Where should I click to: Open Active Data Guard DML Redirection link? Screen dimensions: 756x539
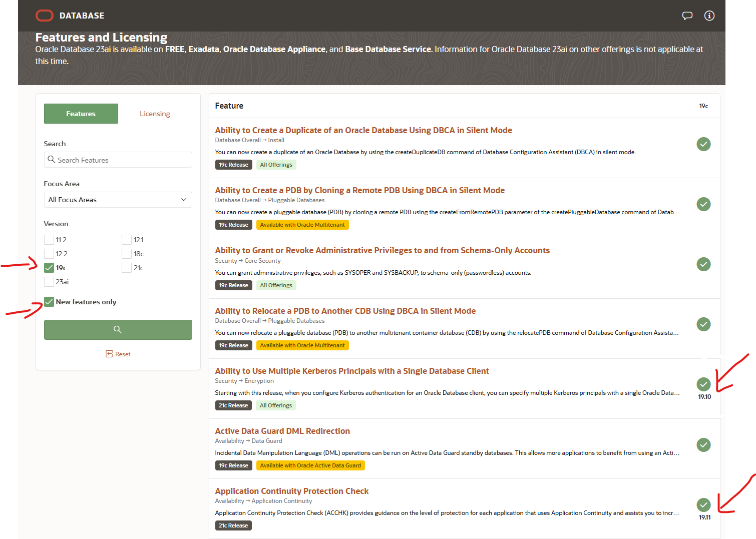pos(282,431)
